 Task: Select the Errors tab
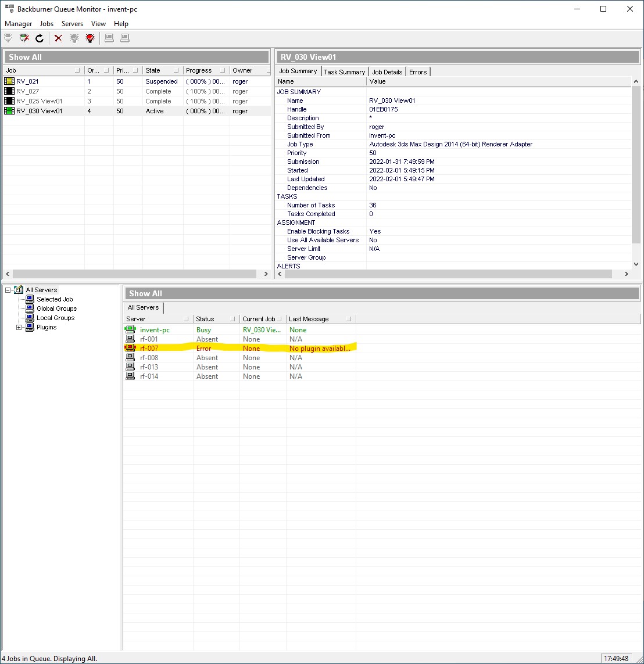click(x=418, y=71)
